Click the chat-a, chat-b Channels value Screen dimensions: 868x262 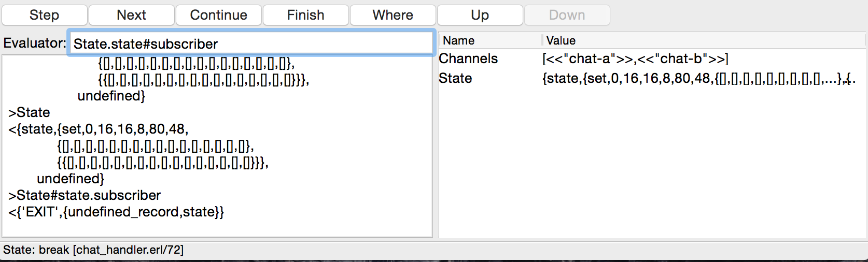(x=635, y=59)
